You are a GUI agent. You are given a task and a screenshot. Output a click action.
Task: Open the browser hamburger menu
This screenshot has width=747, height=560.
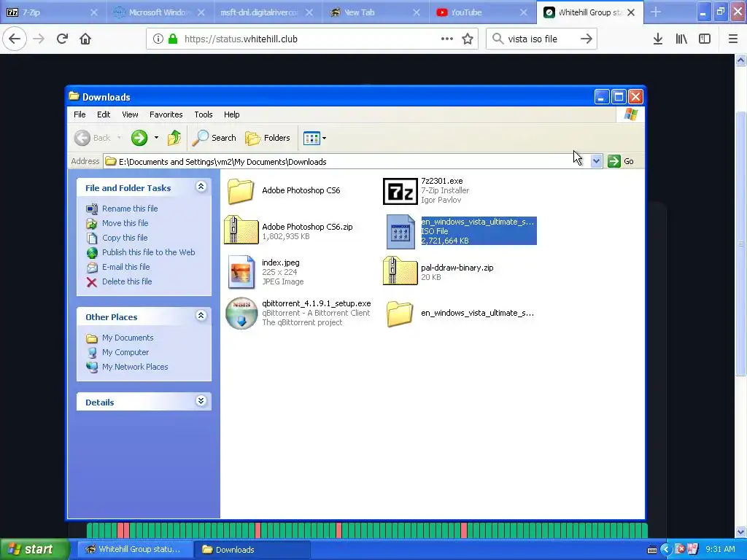(733, 39)
